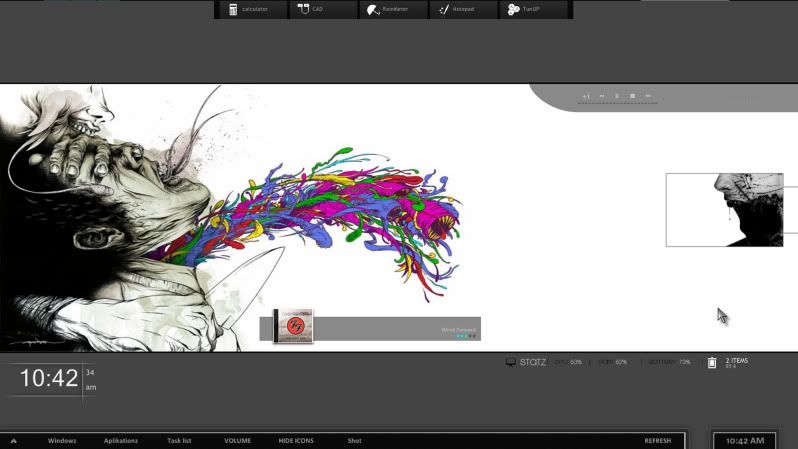
Task: Click the pause control in player panel
Action: 617,96
